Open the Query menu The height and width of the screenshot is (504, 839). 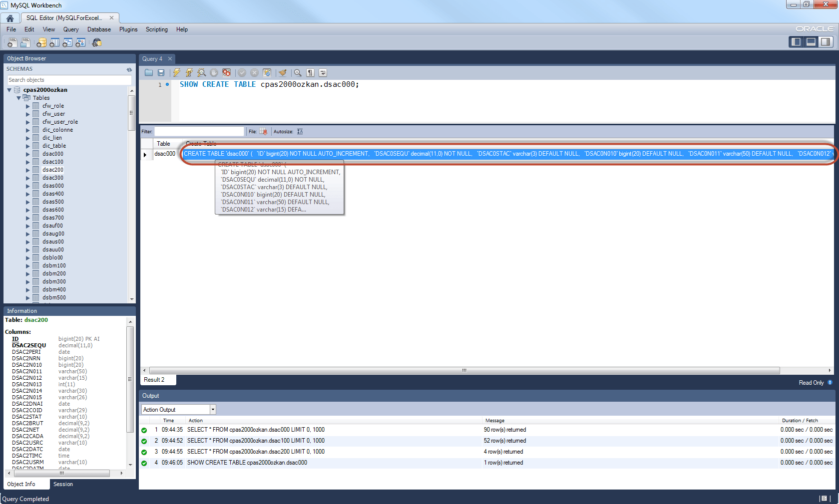[x=71, y=29]
